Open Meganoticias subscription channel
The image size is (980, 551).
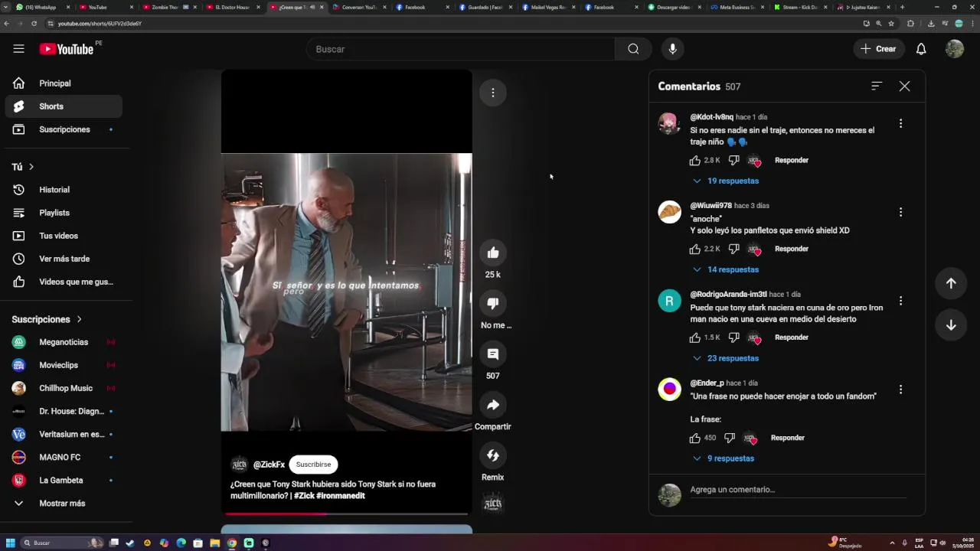click(63, 342)
